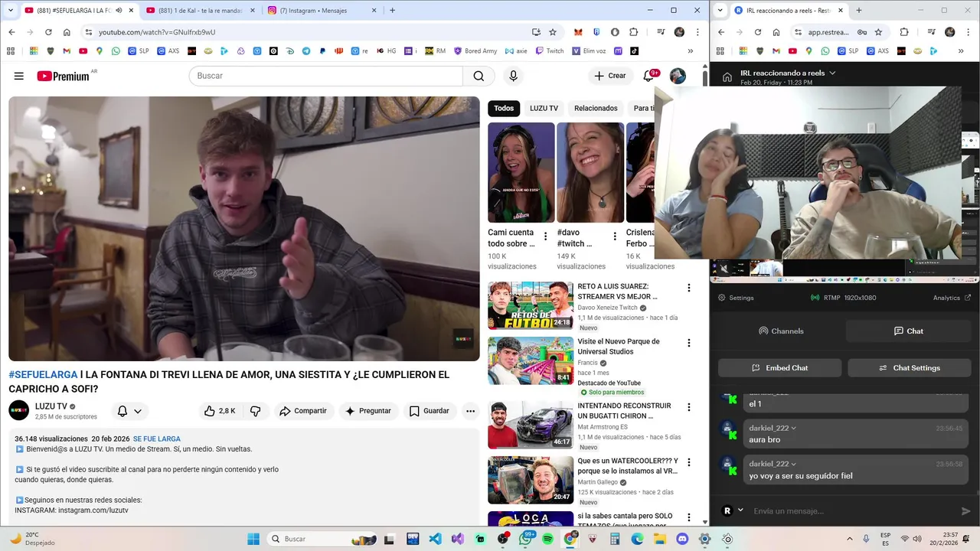Switch to the Chat tab in Restream

909,331
